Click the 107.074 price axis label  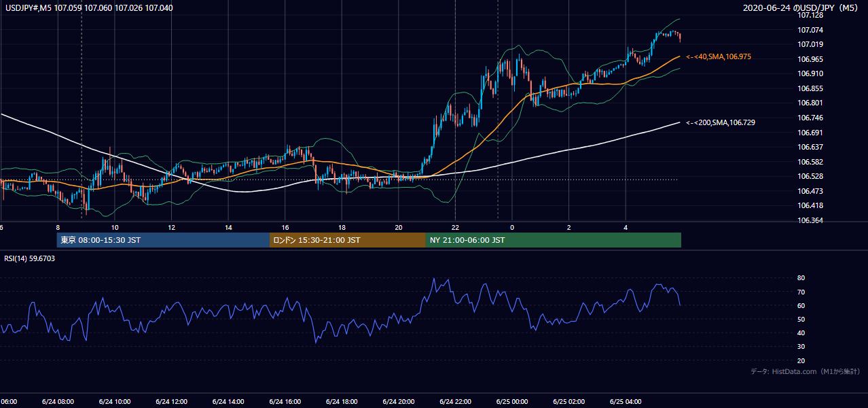click(811, 30)
